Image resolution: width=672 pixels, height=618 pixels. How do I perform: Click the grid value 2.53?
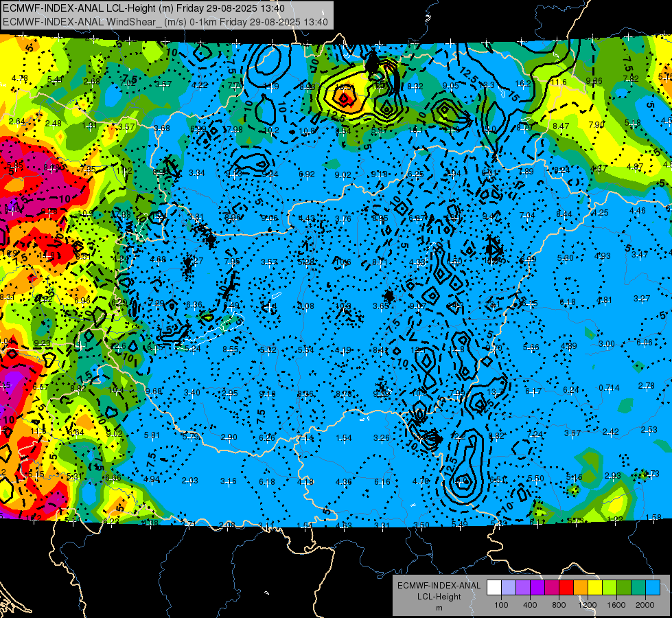tap(649, 429)
